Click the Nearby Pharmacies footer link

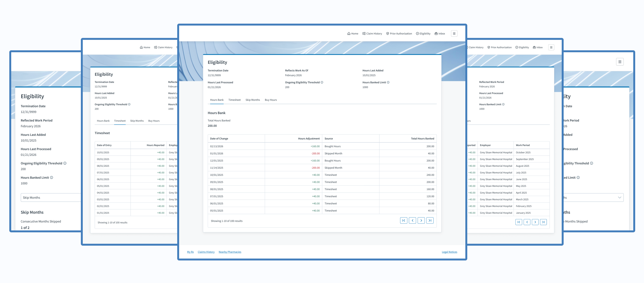[x=230, y=252]
